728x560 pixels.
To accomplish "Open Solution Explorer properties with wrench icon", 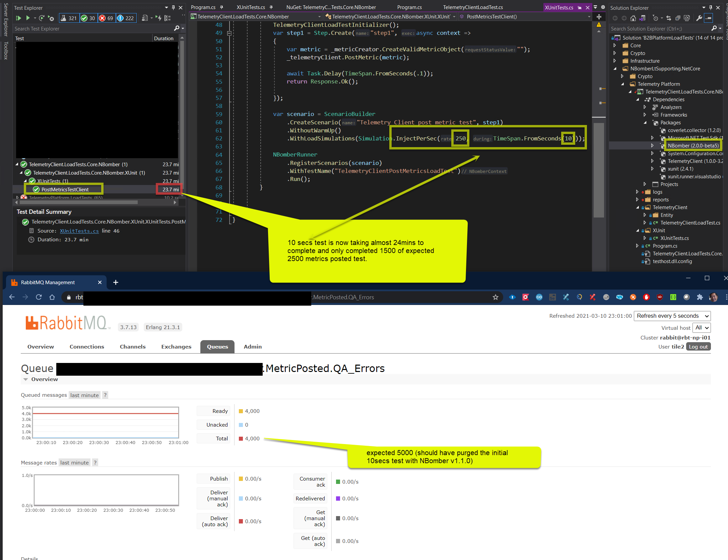I will (699, 18).
